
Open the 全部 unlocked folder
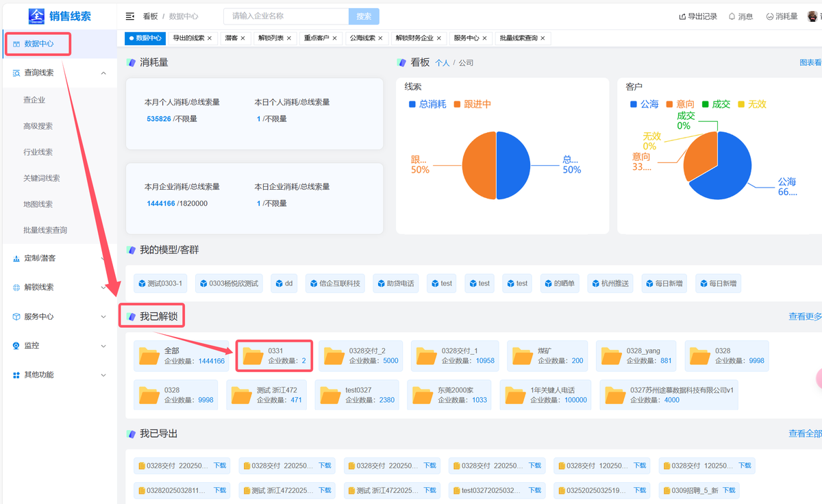click(x=181, y=356)
